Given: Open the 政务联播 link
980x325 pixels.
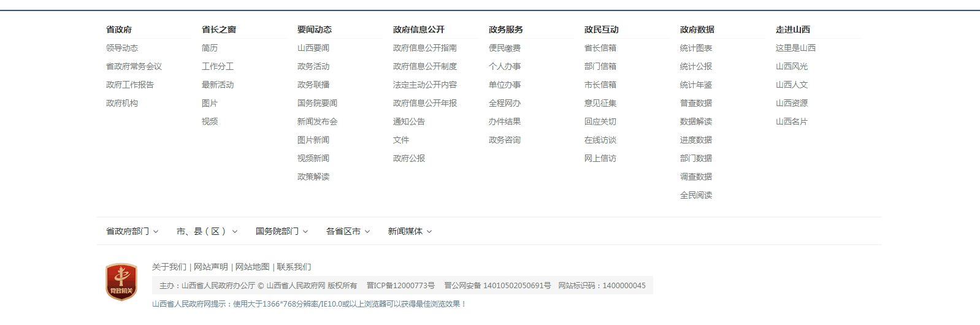Looking at the screenshot, I should point(313,85).
